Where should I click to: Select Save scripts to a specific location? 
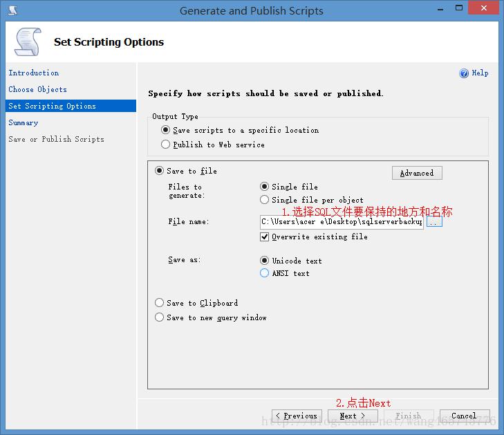[x=166, y=130]
